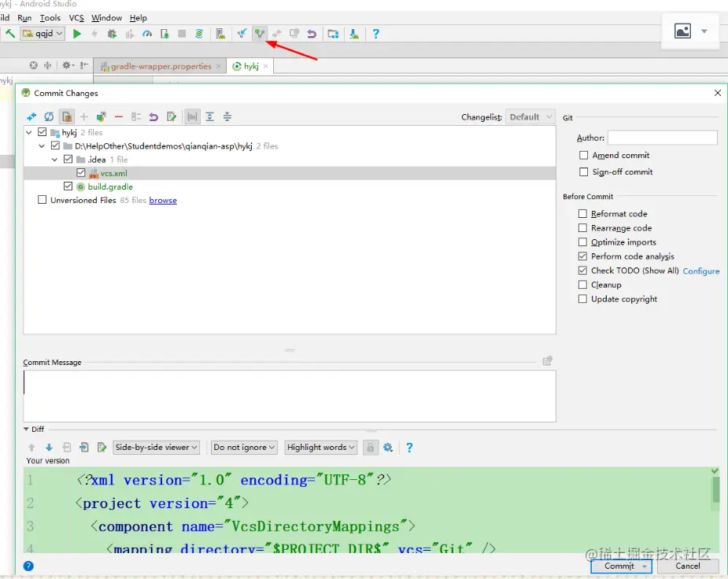Click Jump to Source icon in commit toolbar
Image resolution: width=728 pixels, height=579 pixels.
click(x=172, y=117)
